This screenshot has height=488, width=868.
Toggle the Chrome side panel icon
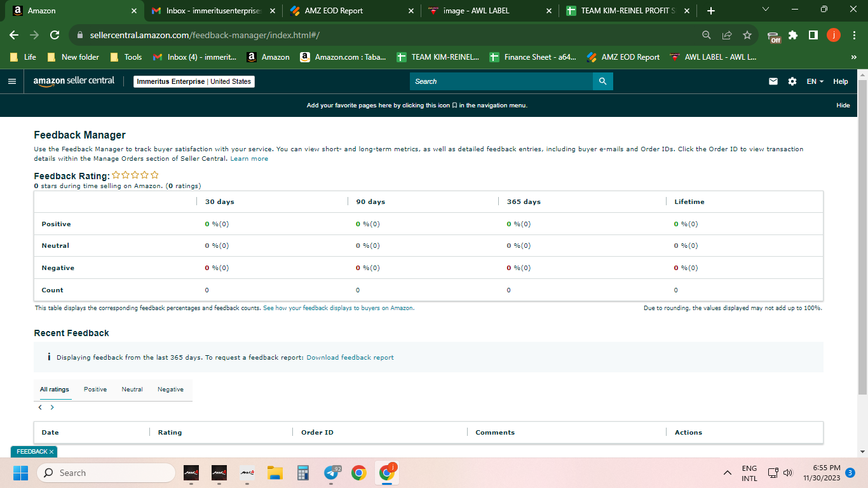point(813,35)
